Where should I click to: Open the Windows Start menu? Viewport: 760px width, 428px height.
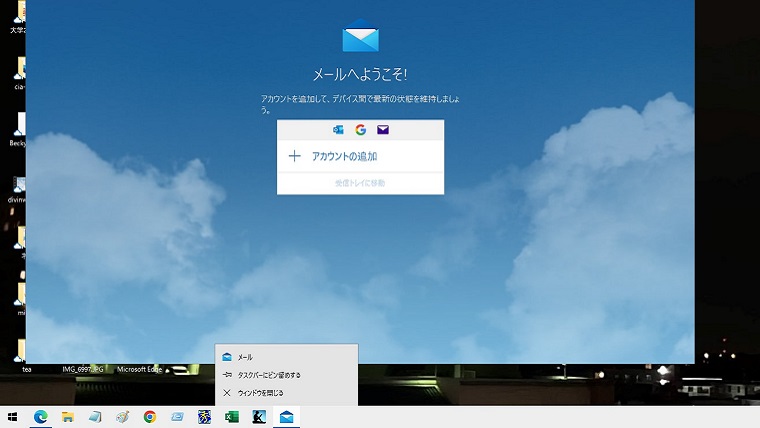click(x=13, y=417)
